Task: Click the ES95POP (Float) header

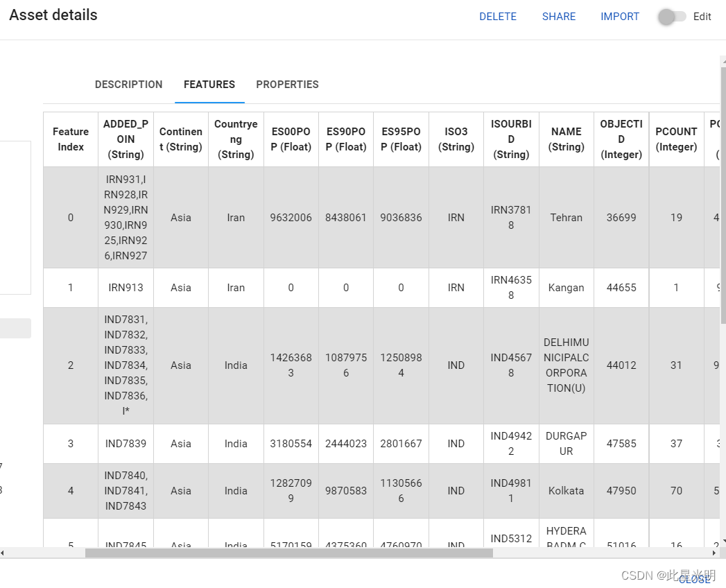Action: point(401,139)
